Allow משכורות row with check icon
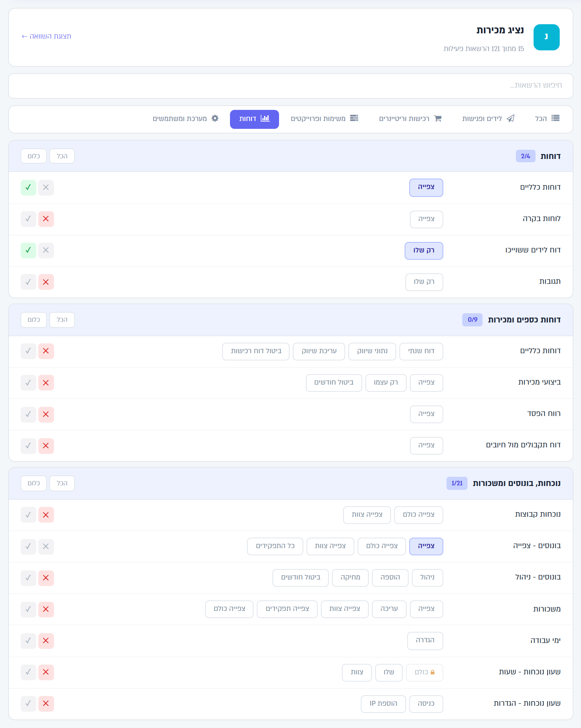 point(28,609)
